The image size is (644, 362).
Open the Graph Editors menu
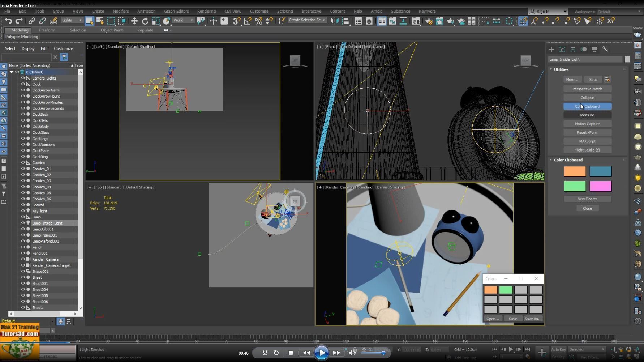pos(176,12)
